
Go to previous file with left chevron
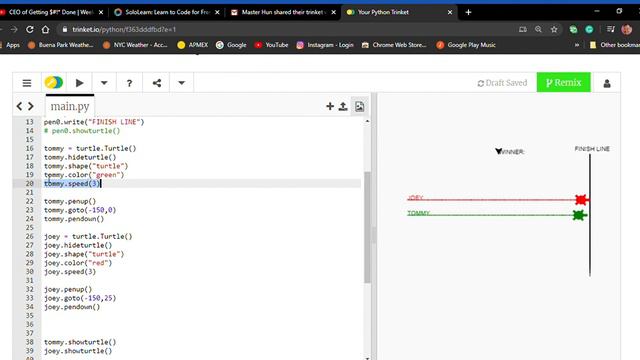click(19, 106)
